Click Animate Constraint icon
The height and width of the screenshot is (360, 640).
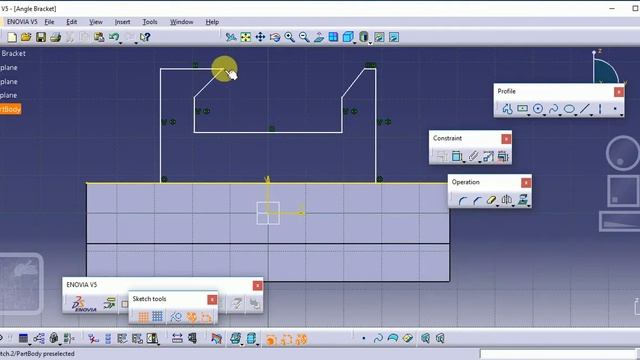[x=488, y=156]
